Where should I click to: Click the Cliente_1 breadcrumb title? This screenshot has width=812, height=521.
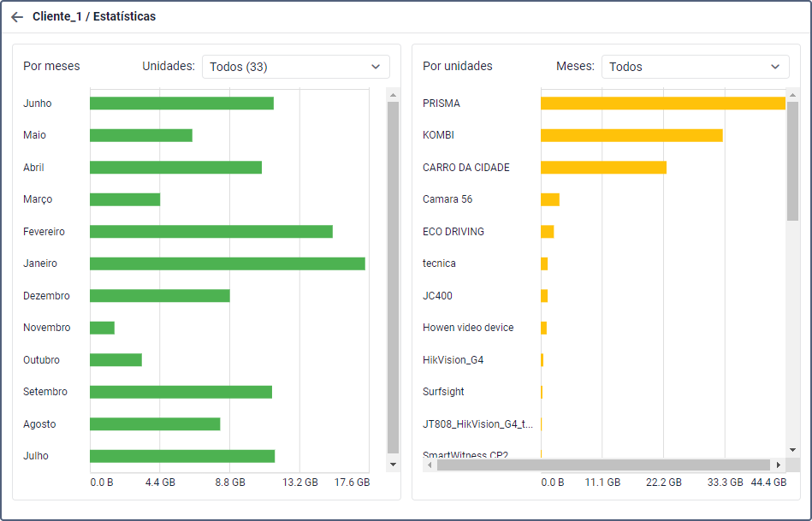(x=55, y=17)
